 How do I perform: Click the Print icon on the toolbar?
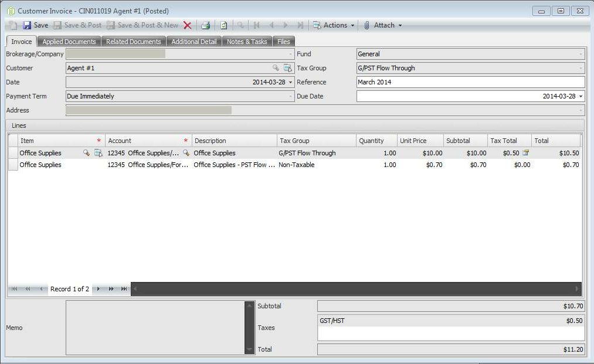click(206, 25)
